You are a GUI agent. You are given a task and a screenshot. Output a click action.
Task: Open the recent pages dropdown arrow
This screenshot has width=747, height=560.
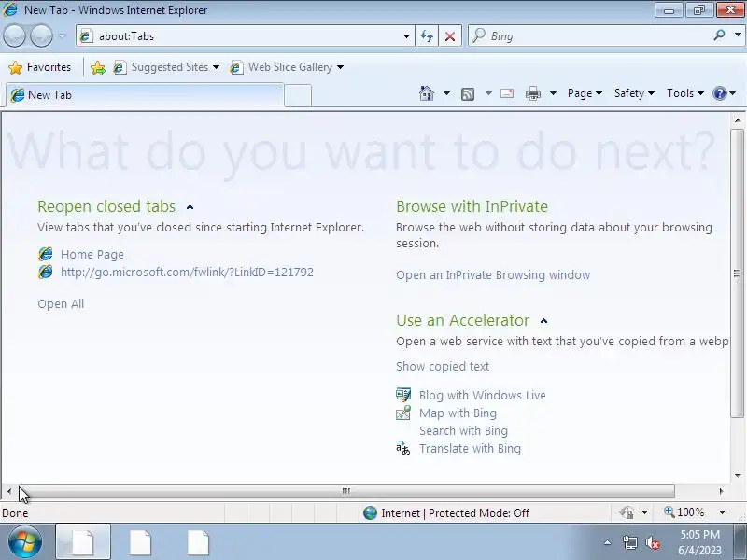click(63, 35)
